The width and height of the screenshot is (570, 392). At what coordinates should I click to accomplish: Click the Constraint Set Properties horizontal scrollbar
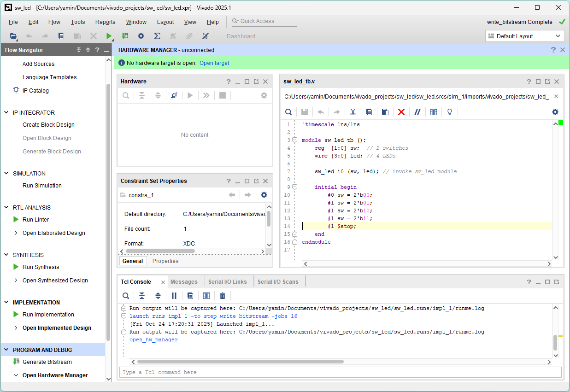(160, 252)
